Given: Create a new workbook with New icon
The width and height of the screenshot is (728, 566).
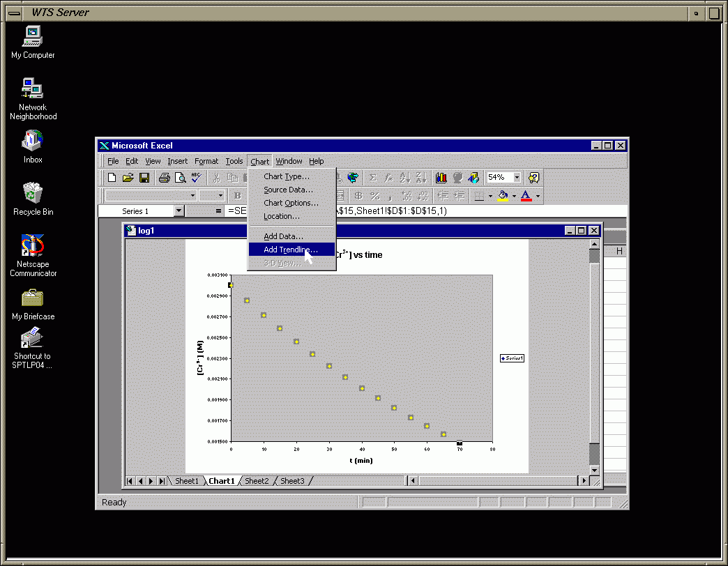Looking at the screenshot, I should tap(112, 178).
